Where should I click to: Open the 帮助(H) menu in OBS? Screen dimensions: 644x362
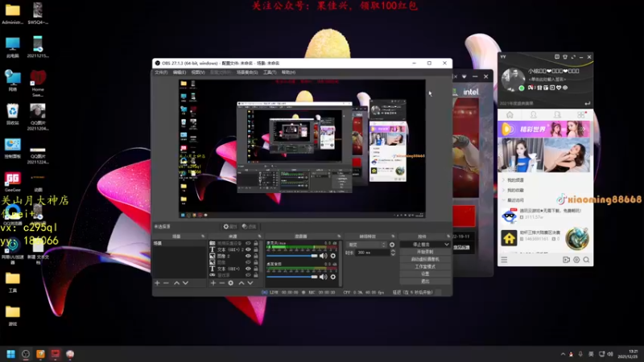288,72
